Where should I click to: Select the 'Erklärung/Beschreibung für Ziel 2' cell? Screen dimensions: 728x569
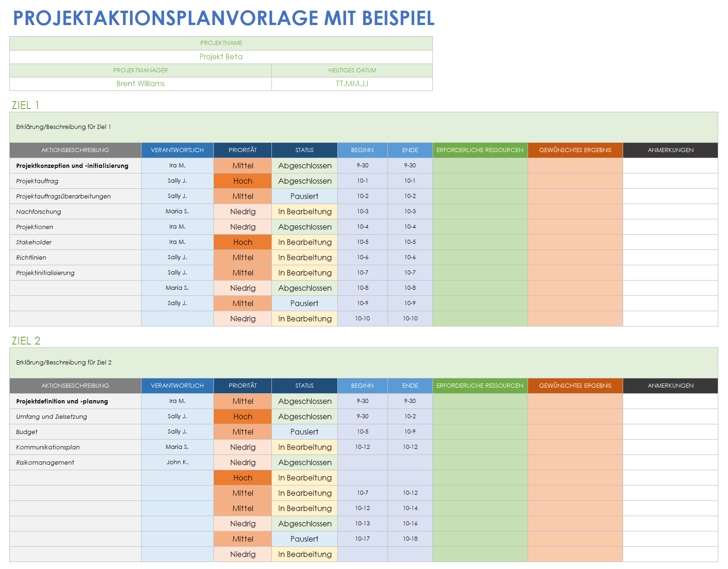click(363, 363)
